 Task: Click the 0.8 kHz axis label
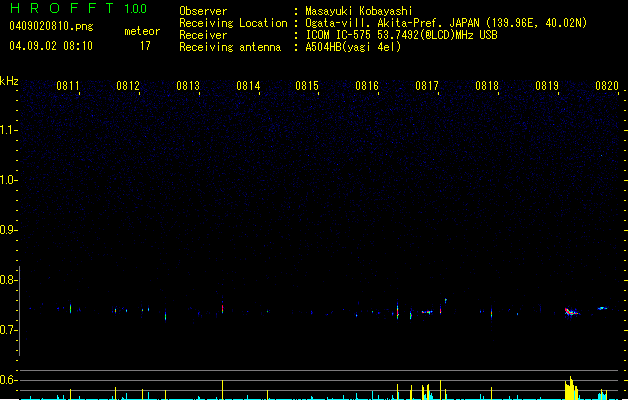pyautogui.click(x=8, y=280)
